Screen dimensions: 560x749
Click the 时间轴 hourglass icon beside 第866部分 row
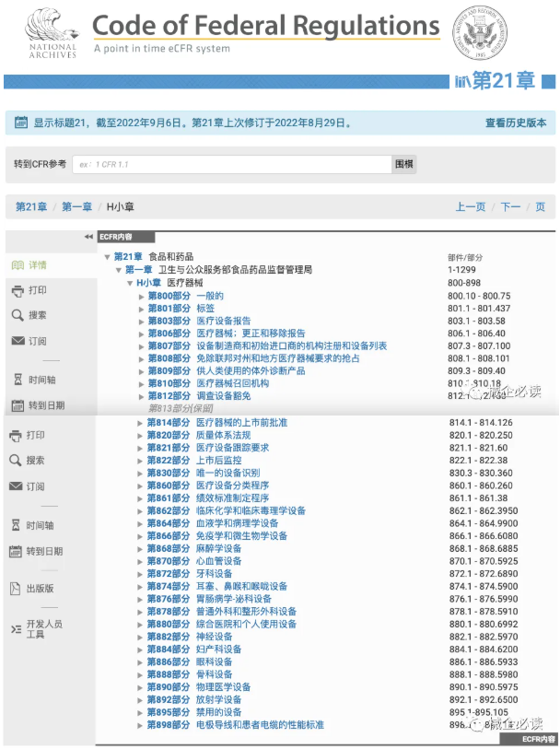(16, 525)
